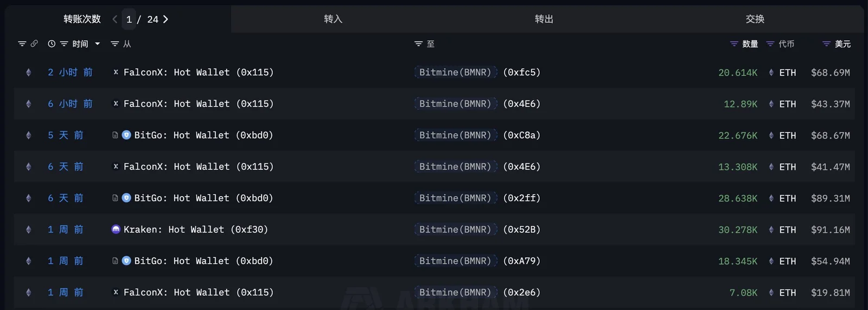This screenshot has width=868, height=310.
Task: Go to previous page of transfers
Action: tap(115, 19)
